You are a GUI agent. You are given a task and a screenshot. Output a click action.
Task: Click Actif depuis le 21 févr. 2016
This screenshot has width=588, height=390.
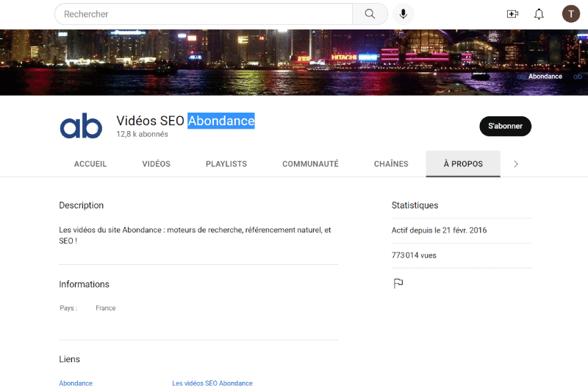pos(439,230)
